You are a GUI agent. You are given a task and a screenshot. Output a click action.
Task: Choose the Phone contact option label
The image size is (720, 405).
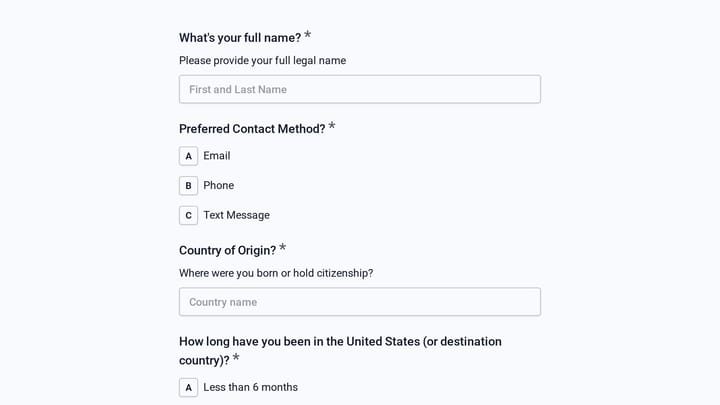[x=219, y=186]
